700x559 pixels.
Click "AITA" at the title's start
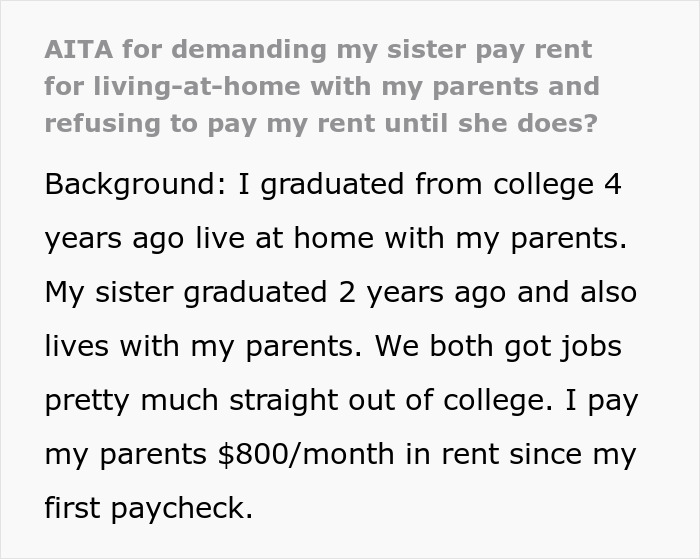[x=75, y=49]
